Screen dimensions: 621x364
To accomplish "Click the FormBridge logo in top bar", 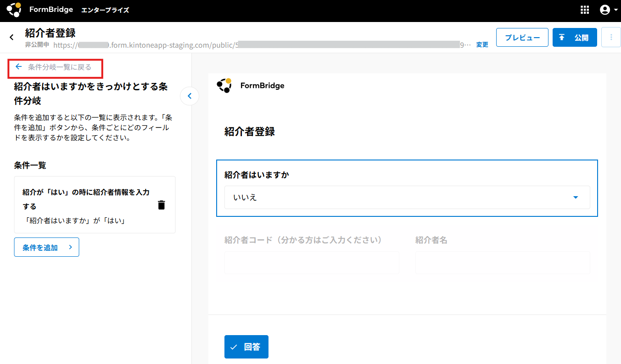I will click(14, 10).
